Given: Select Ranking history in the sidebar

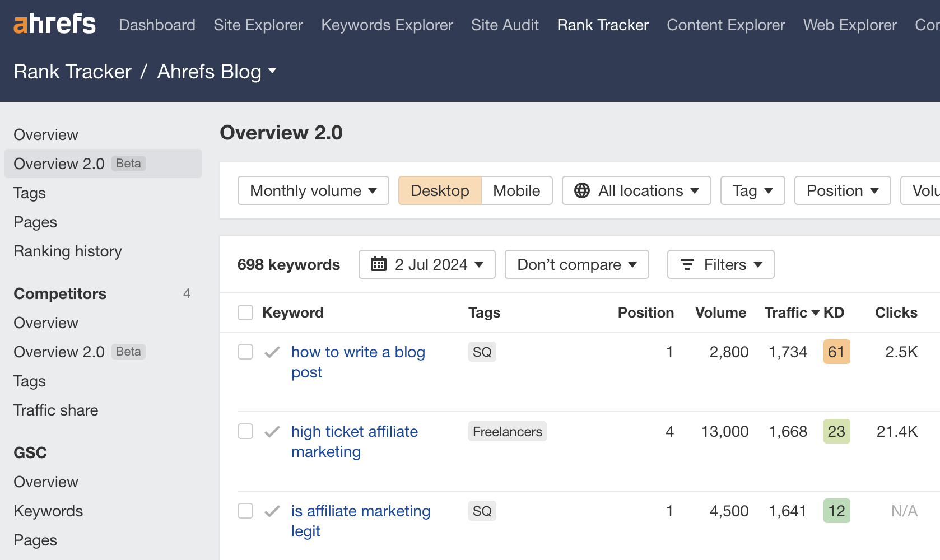Looking at the screenshot, I should [x=67, y=251].
